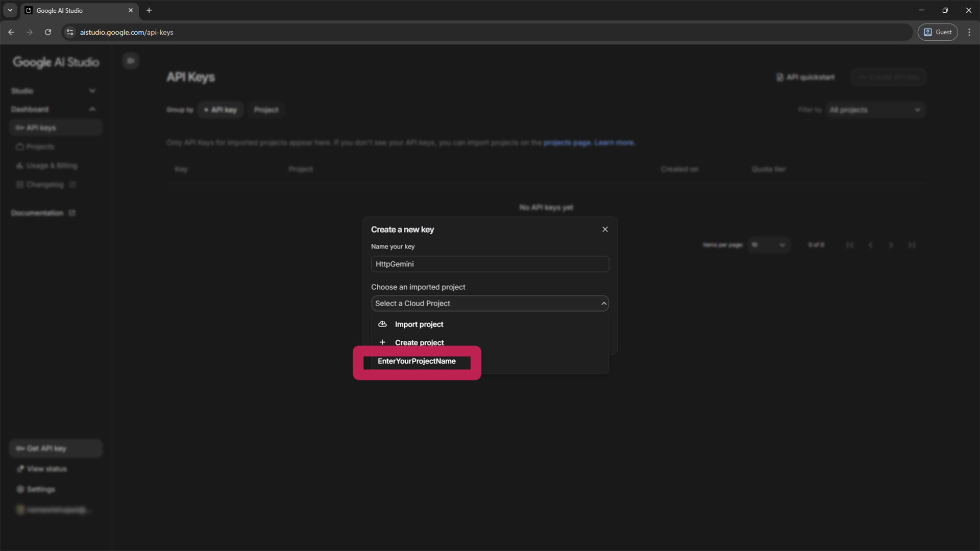Go forward in browser history

coord(30,32)
